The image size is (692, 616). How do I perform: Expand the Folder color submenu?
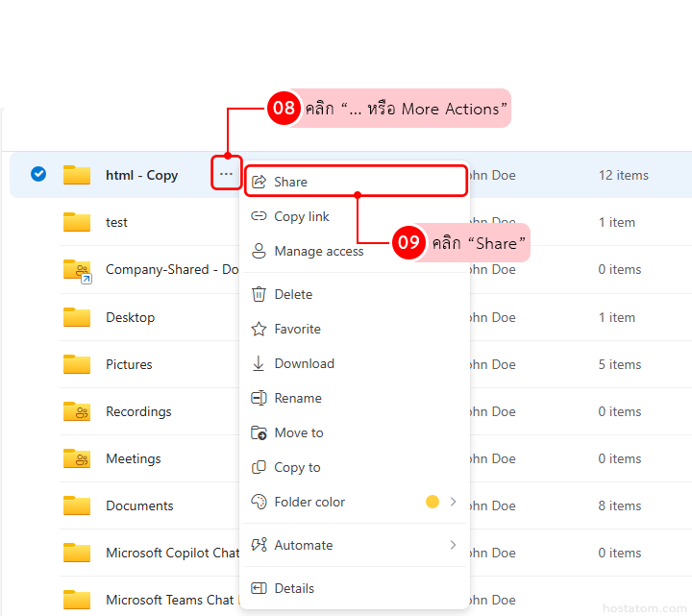(453, 502)
